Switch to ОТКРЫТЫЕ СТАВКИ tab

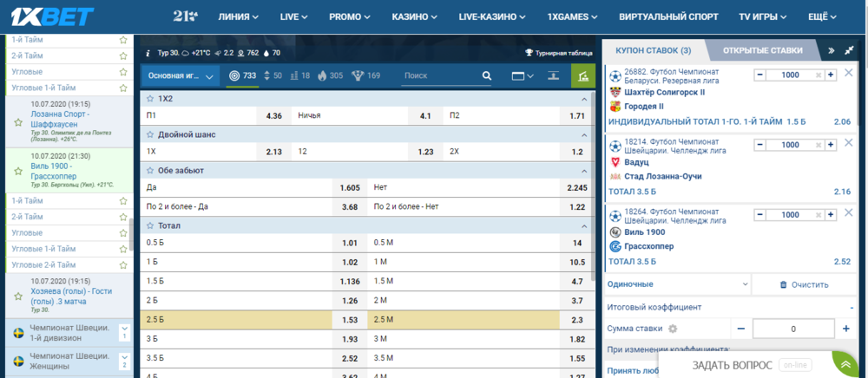tap(762, 50)
